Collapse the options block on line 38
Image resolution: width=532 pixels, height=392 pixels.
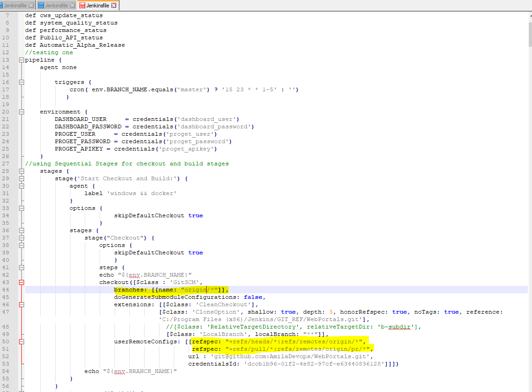click(x=21, y=245)
